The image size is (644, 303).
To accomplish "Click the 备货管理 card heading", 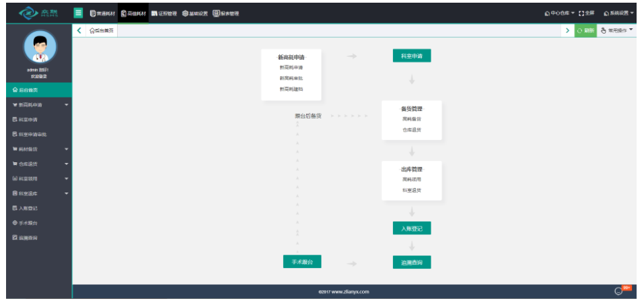I will point(412,109).
